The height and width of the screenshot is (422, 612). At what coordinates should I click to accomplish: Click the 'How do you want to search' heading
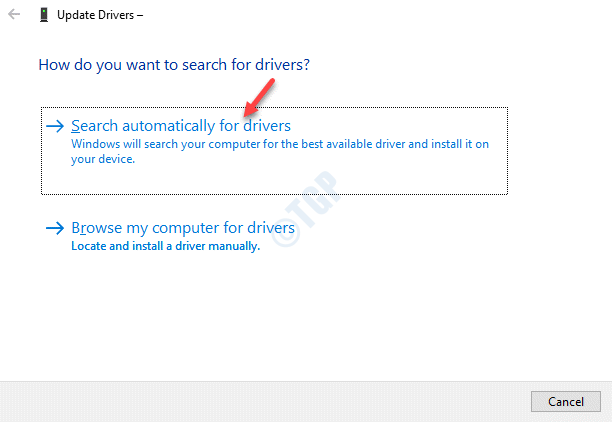pos(174,65)
